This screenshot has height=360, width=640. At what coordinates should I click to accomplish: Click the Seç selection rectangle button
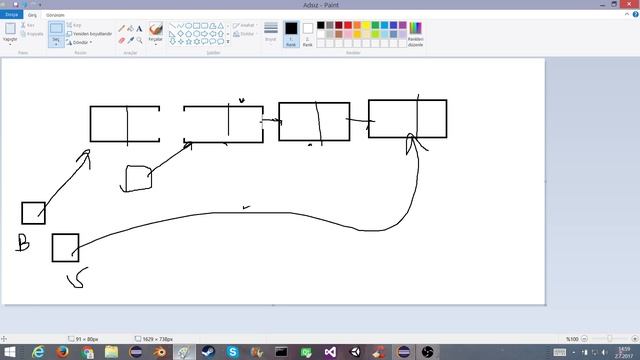[x=56, y=29]
